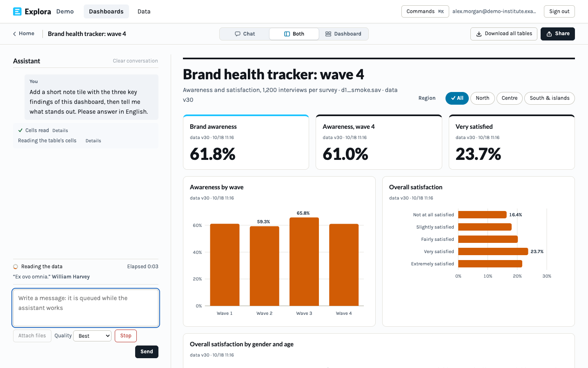Click the Wave 3 bar in Awareness chart
588x368 pixels.
[x=304, y=262]
